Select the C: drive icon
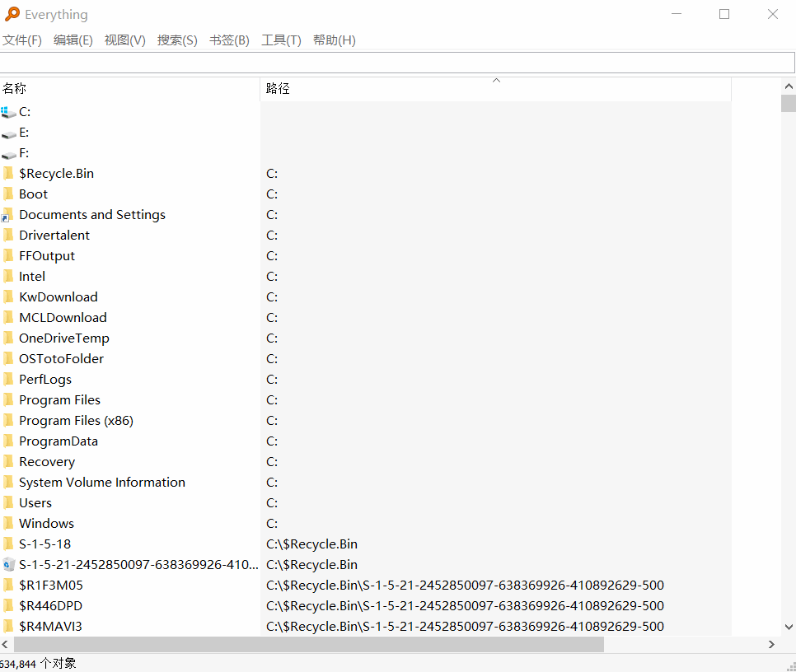This screenshot has height=672, width=796. (x=8, y=112)
